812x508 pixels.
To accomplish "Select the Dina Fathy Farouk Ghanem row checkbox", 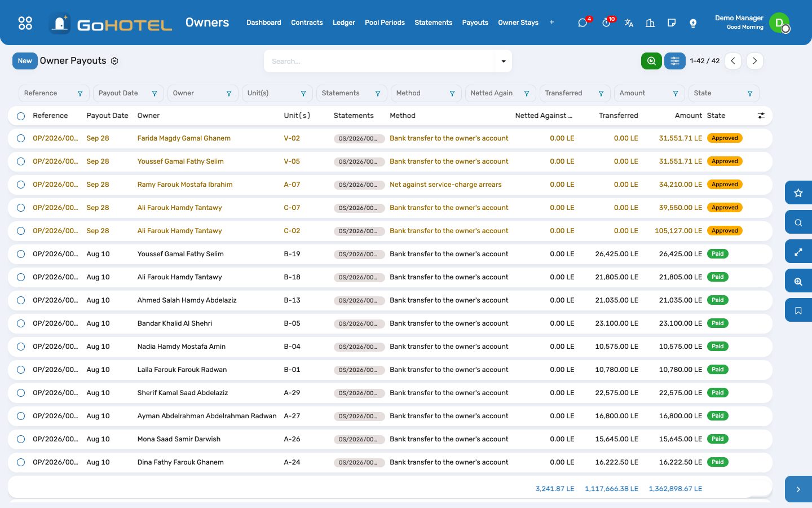I will pos(21,462).
